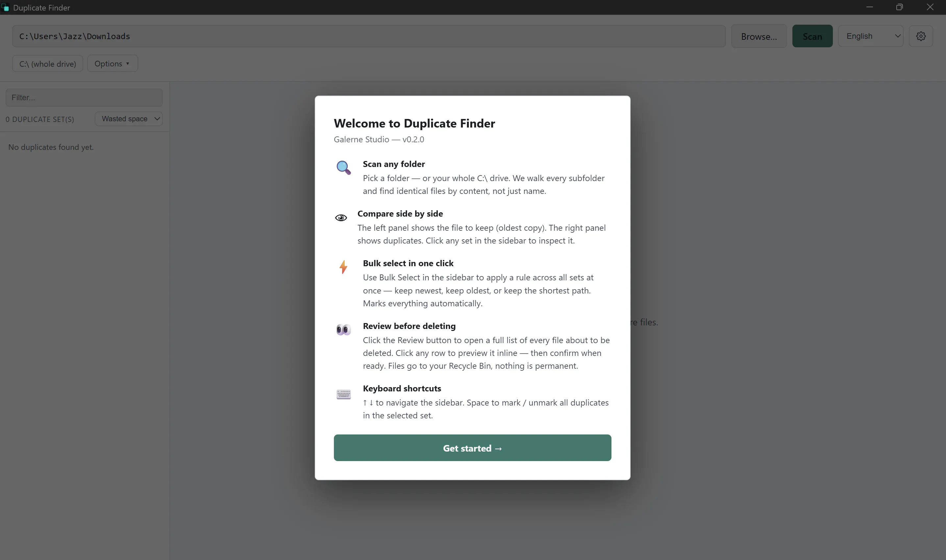Screen dimensions: 946x560
Task: Close the Duplicate Finder window
Action: (930, 7)
